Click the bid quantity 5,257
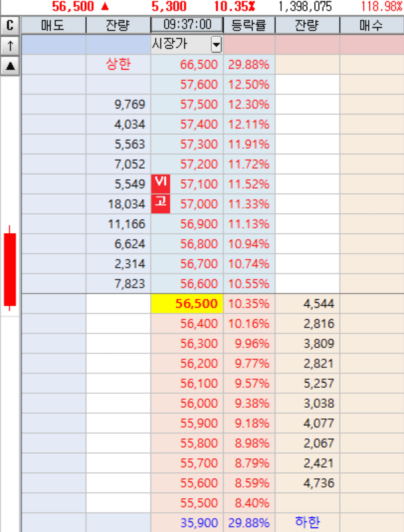Viewport: 404px width, 532px height. tap(307, 383)
